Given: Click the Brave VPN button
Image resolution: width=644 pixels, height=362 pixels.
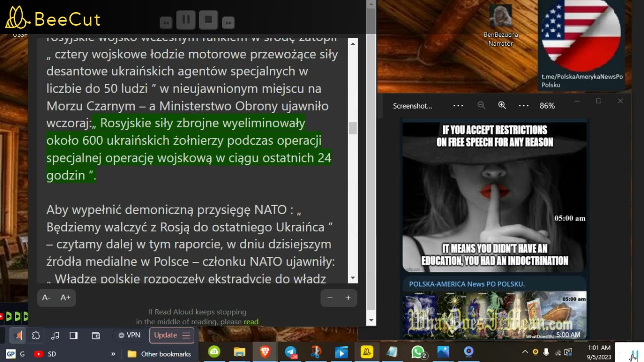Looking at the screenshot, I should pyautogui.click(x=130, y=335).
